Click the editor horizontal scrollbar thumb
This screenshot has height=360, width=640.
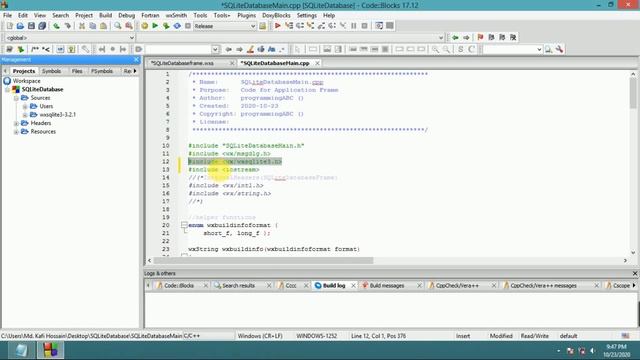(x=263, y=260)
